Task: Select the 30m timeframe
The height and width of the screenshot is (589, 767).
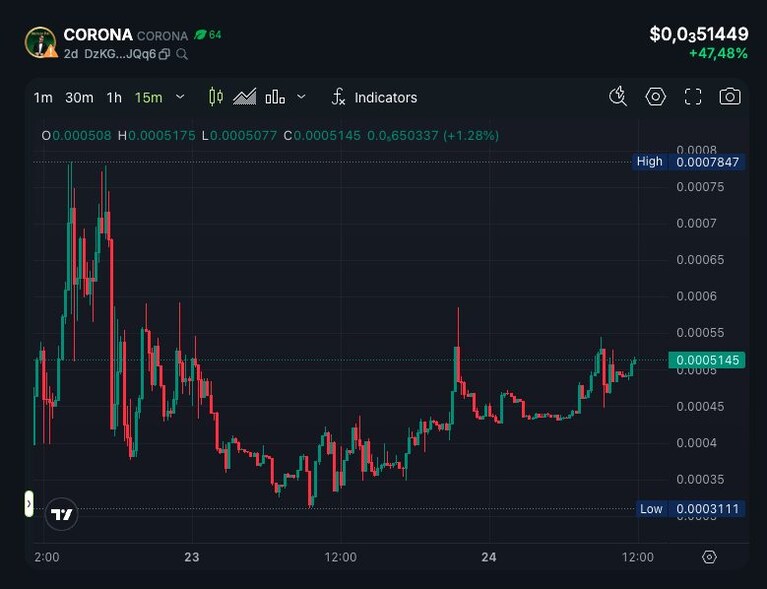Action: coord(79,98)
